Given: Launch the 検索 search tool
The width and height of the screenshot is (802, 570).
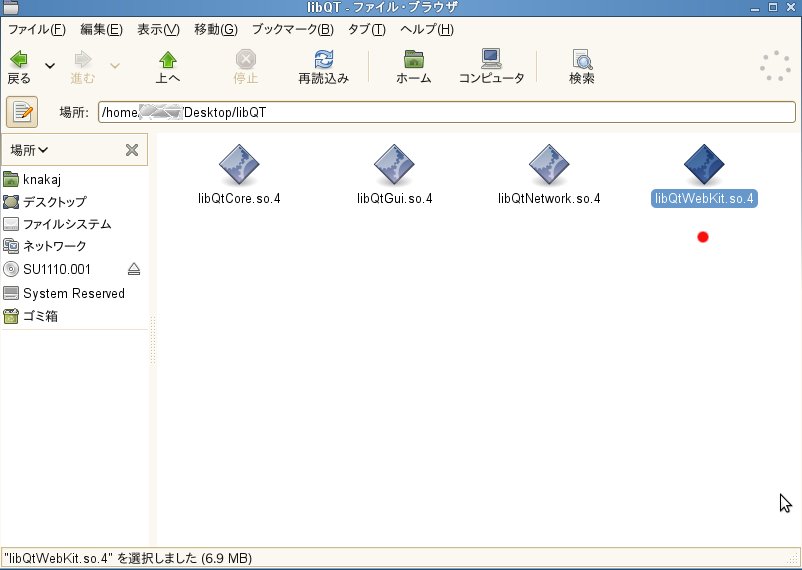Looking at the screenshot, I should (x=582, y=67).
